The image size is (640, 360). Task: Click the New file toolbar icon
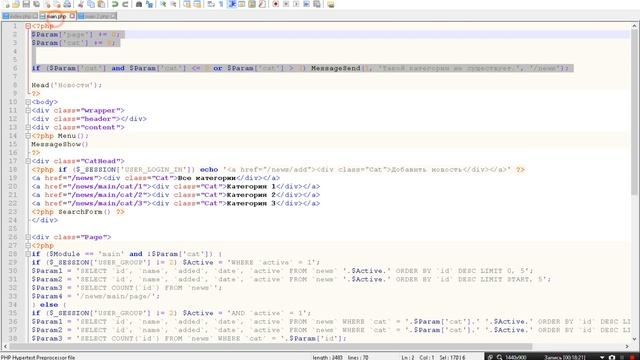(x=6, y=4)
